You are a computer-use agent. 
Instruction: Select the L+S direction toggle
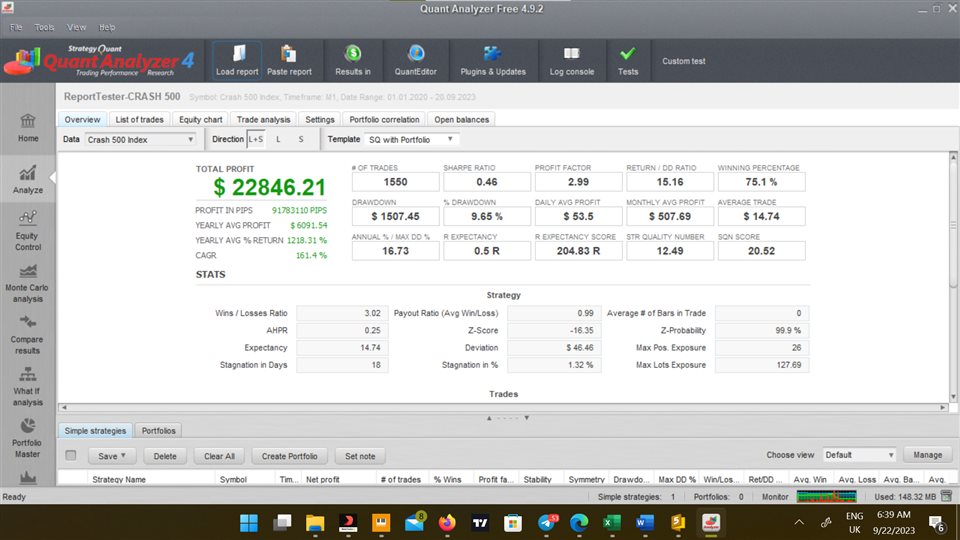coord(256,139)
